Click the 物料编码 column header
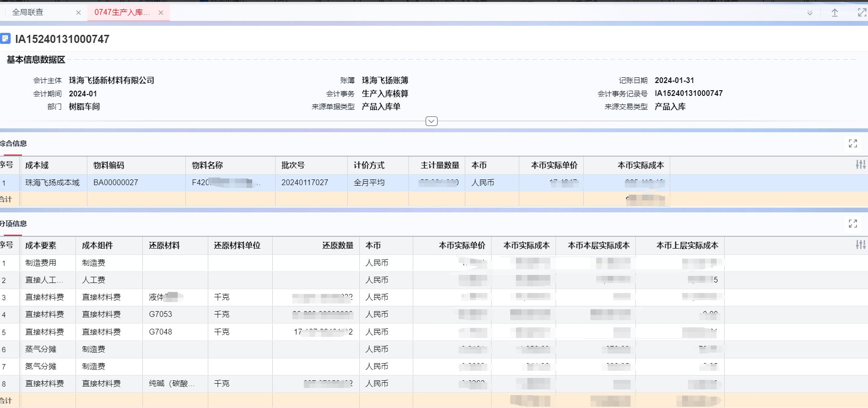 (x=109, y=165)
